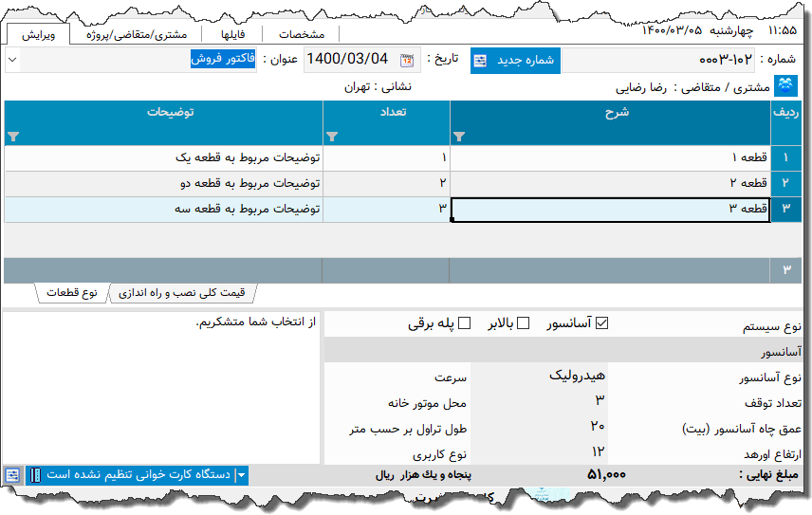
Task: Open مشخصات tab
Action: click(302, 35)
